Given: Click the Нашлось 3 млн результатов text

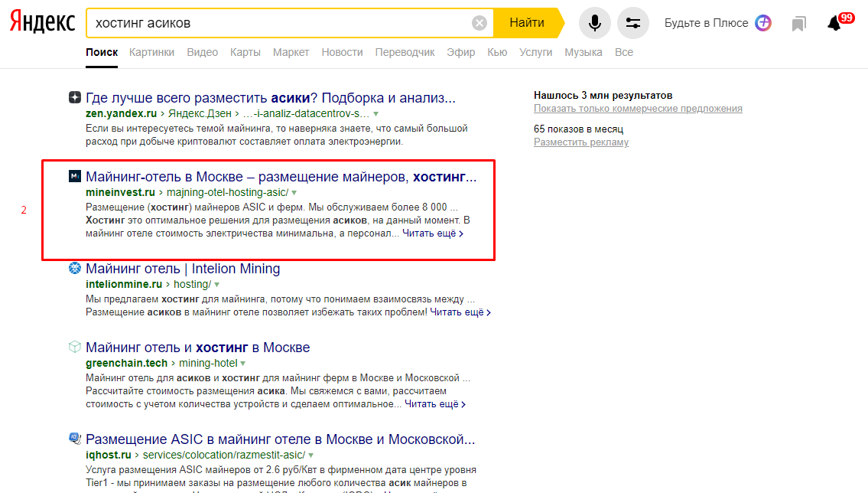Looking at the screenshot, I should (603, 95).
